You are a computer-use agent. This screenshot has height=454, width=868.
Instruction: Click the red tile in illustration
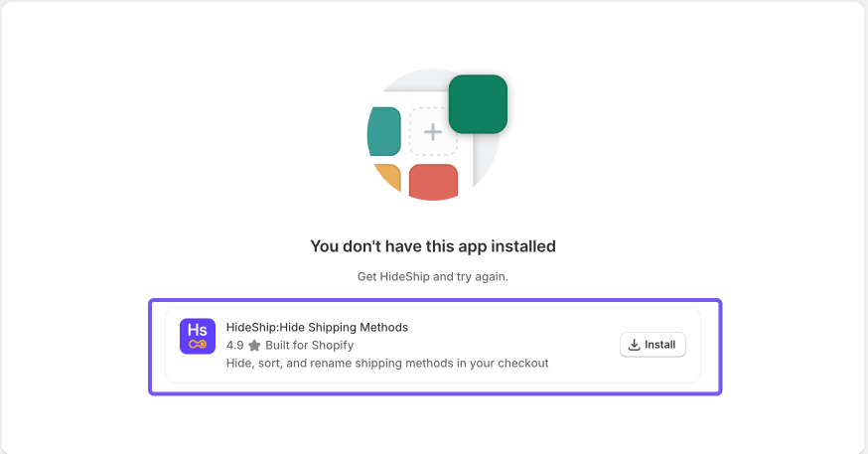coord(433,183)
